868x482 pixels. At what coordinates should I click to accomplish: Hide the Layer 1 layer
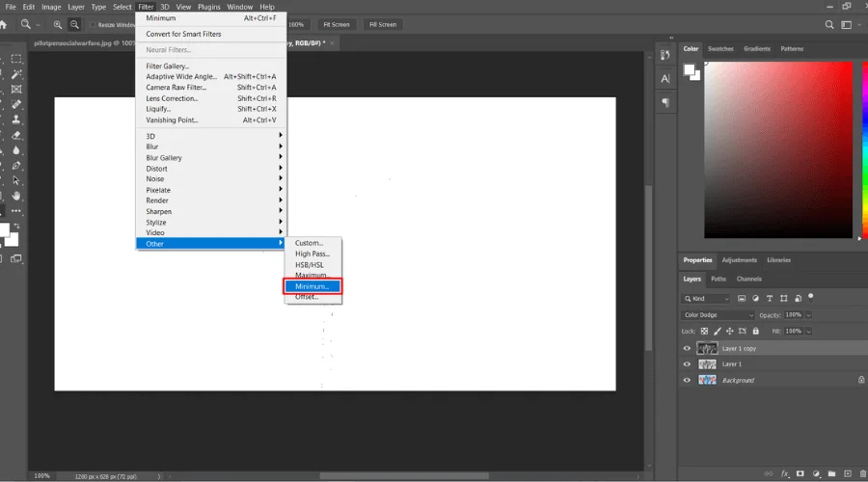click(687, 364)
